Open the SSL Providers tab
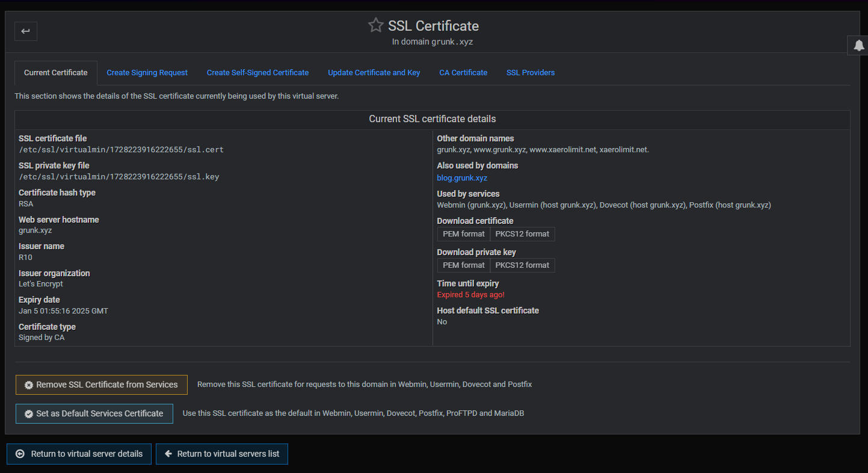Screen dimensions: 868x473 (x=531, y=73)
